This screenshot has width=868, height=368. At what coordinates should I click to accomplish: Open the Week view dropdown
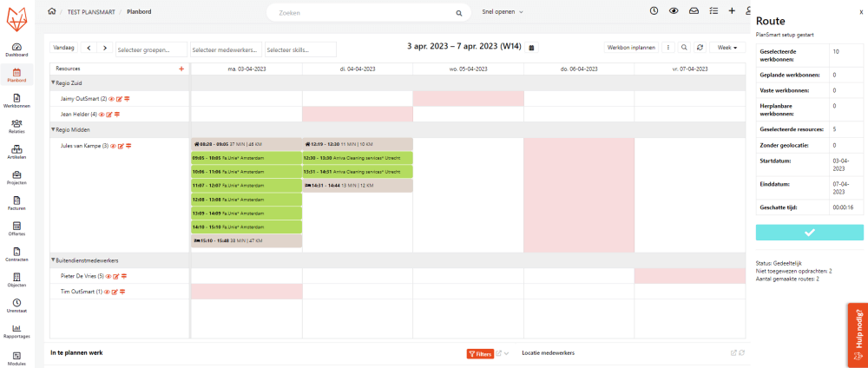pyautogui.click(x=727, y=48)
